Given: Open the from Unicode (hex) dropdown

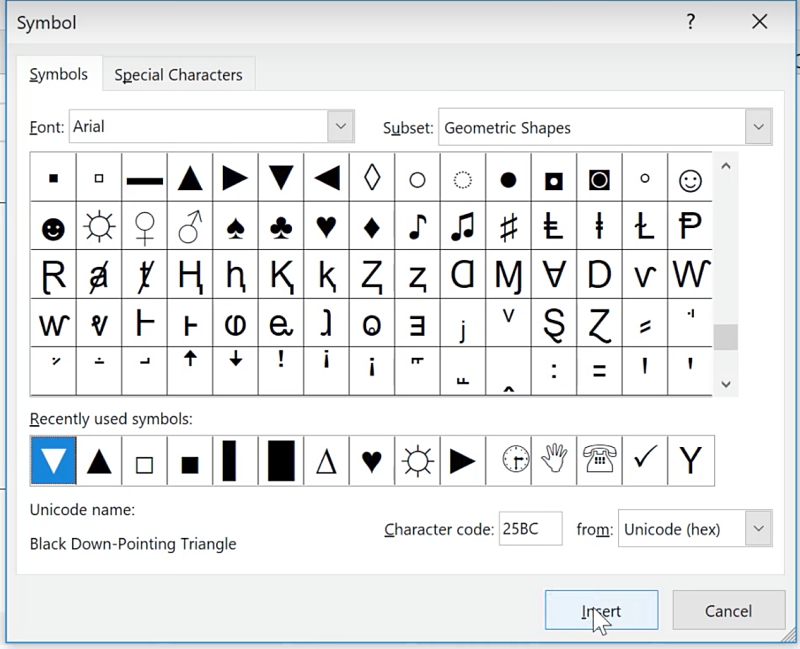Looking at the screenshot, I should point(758,529).
